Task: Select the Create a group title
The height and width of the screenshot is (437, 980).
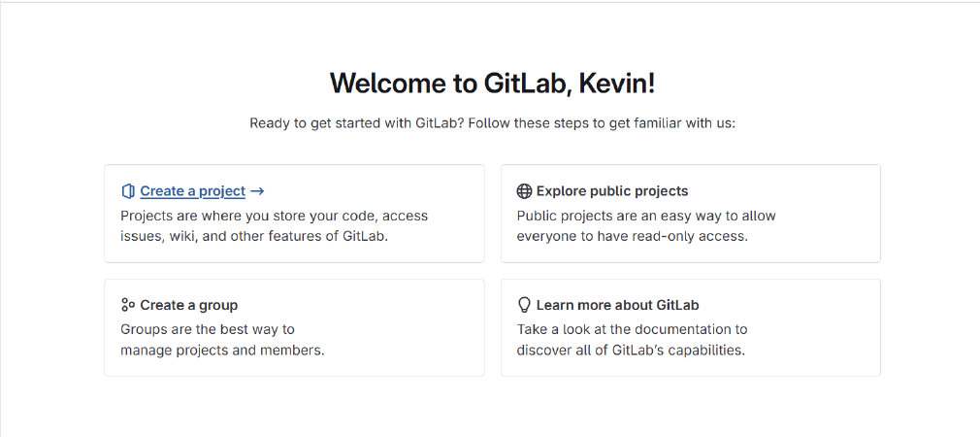Action: click(188, 305)
